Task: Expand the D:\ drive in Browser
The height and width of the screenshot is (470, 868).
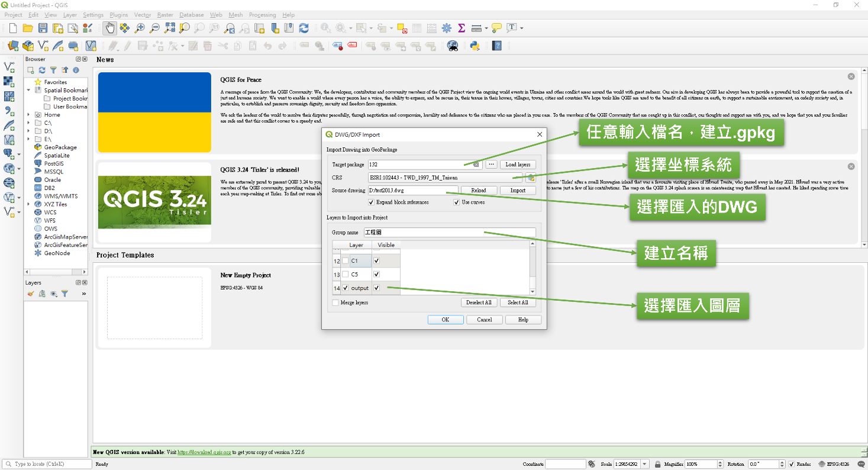Action: pos(28,131)
